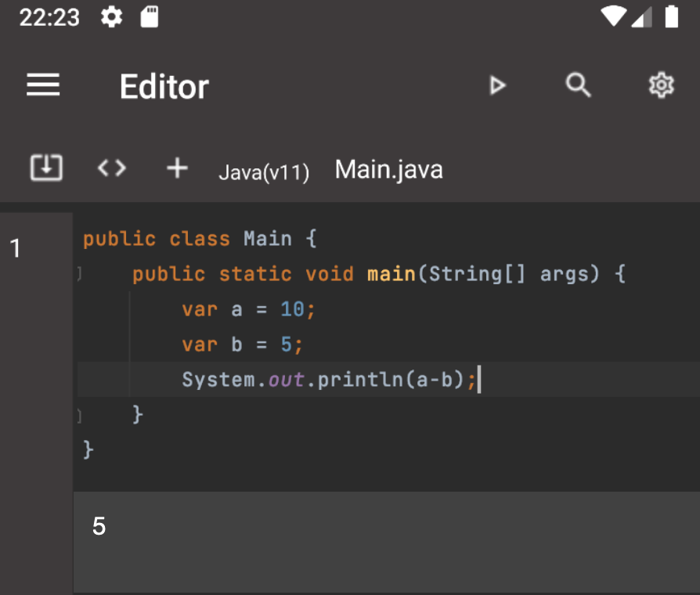Screen dimensions: 700x595
Task: Tap the code brackets icon
Action: (112, 168)
